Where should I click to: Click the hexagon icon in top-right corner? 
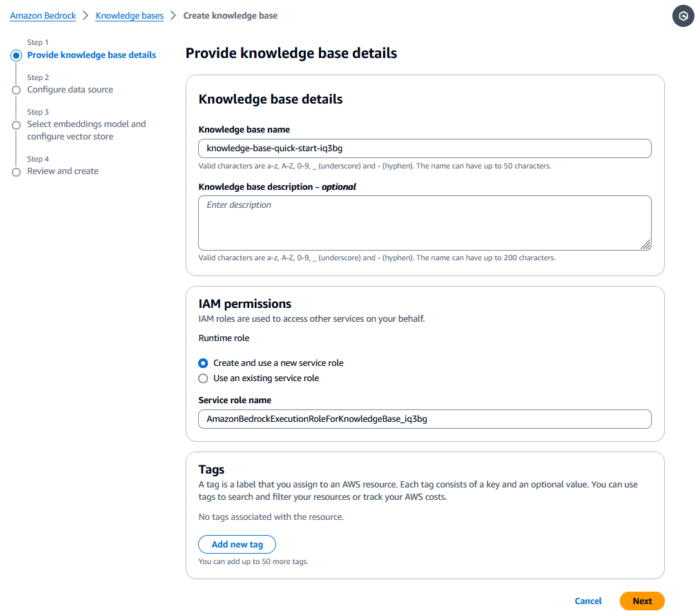coord(683,17)
